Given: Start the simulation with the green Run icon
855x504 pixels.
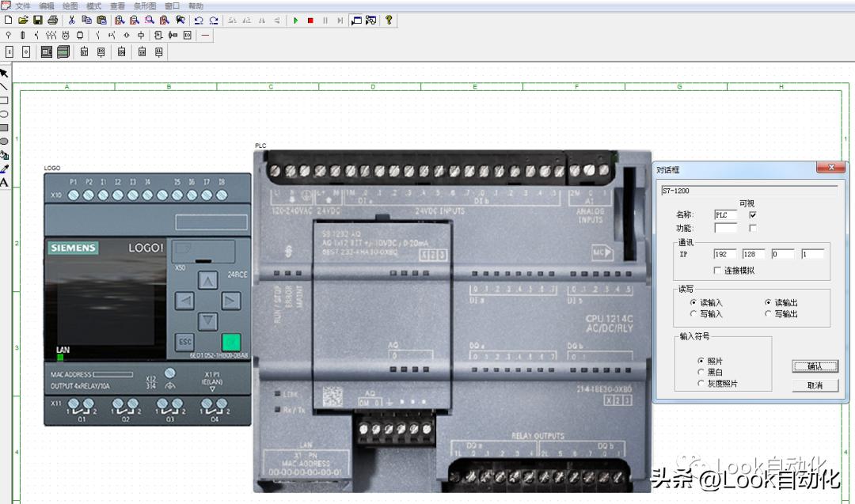Looking at the screenshot, I should pyautogui.click(x=295, y=20).
